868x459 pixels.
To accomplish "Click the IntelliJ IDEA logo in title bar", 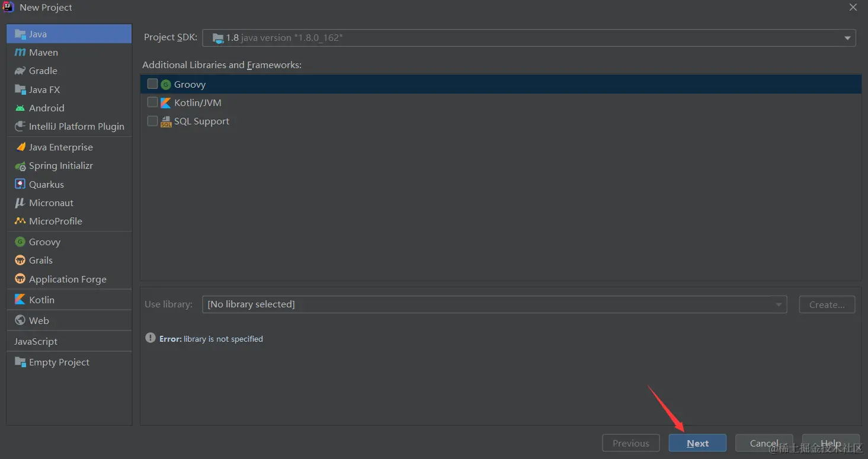I will coord(8,7).
